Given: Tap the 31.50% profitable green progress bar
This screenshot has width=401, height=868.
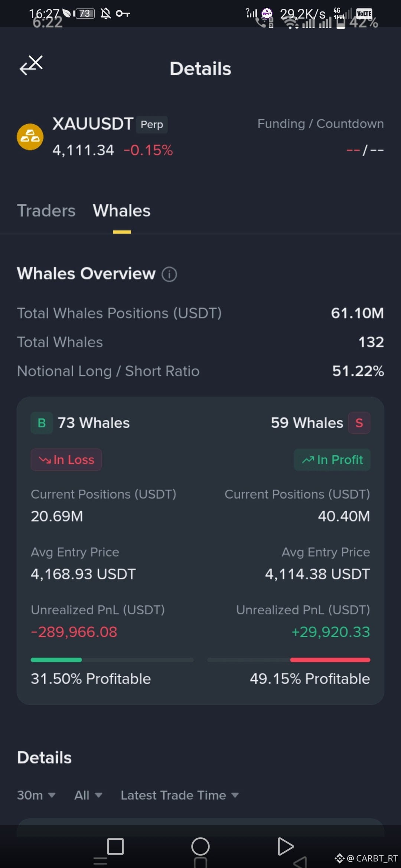Looking at the screenshot, I should click(x=112, y=660).
